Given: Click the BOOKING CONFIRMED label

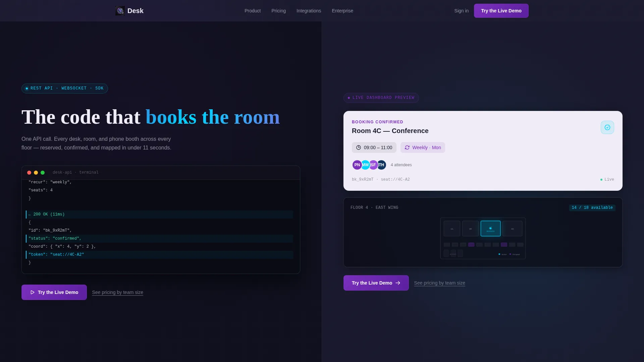Looking at the screenshot, I should click(377, 122).
